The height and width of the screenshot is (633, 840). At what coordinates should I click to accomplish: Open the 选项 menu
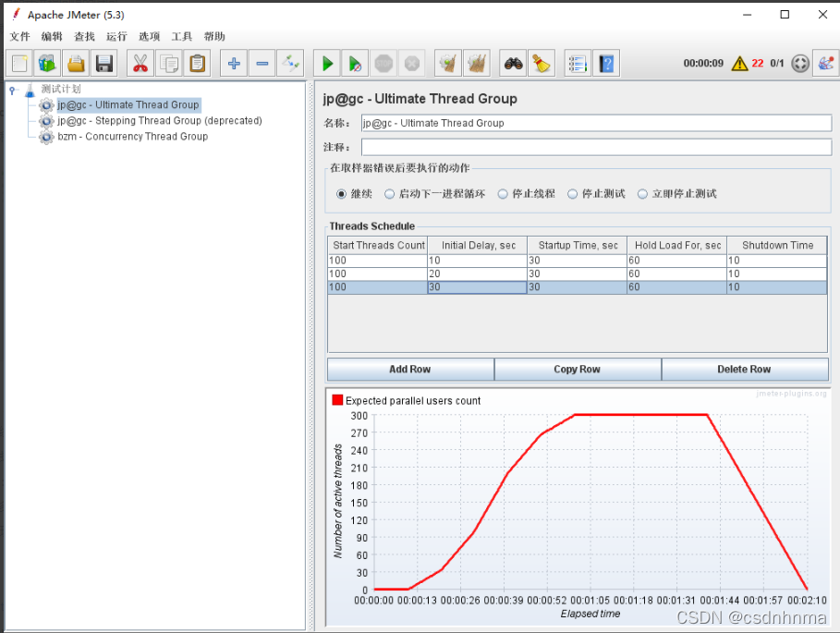(x=150, y=36)
